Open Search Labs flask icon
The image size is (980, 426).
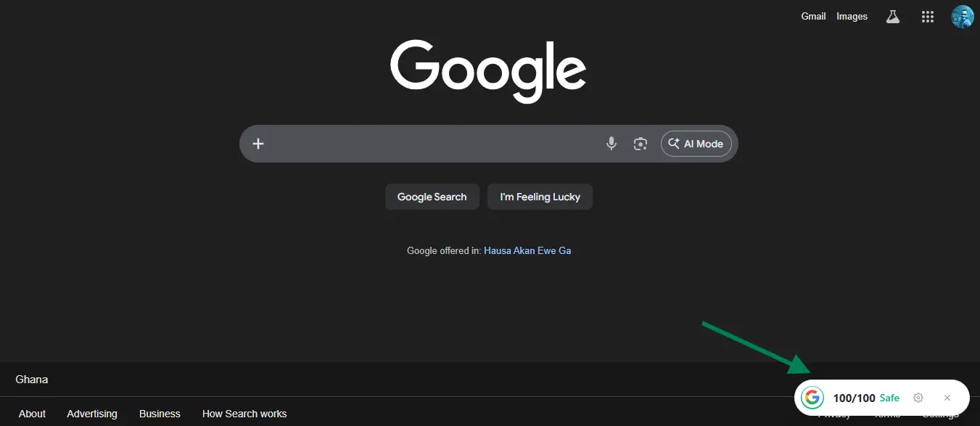click(x=893, y=17)
